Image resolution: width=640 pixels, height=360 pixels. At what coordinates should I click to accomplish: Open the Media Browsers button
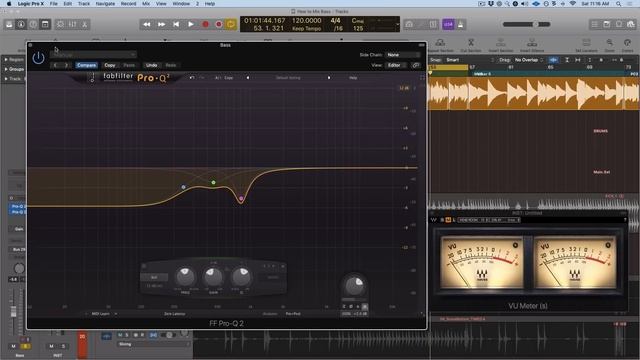[x=631, y=24]
